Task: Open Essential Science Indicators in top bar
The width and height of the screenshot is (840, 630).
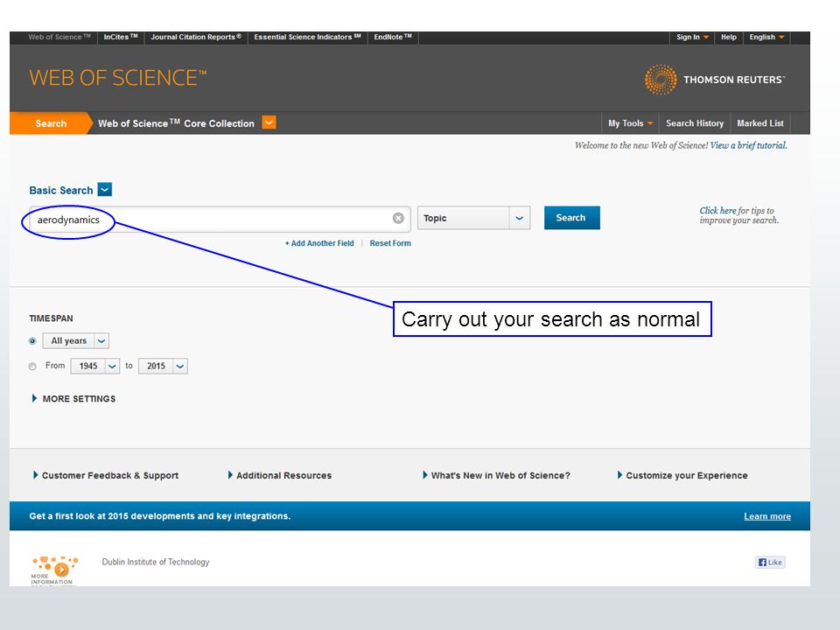Action: click(x=307, y=37)
